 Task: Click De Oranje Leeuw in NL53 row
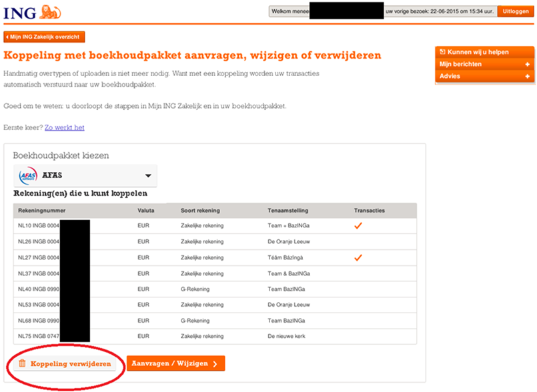coord(289,305)
